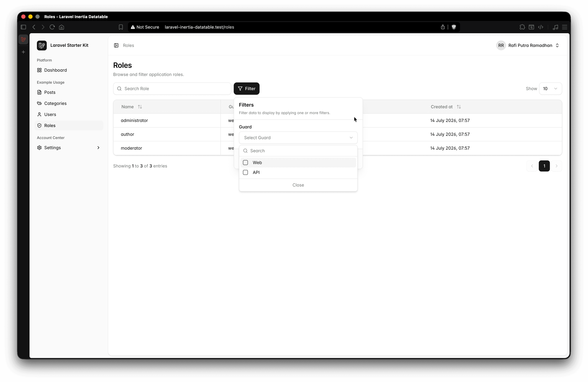Image resolution: width=588 pixels, height=382 pixels.
Task: Open the Select Guard dropdown
Action: (x=298, y=138)
